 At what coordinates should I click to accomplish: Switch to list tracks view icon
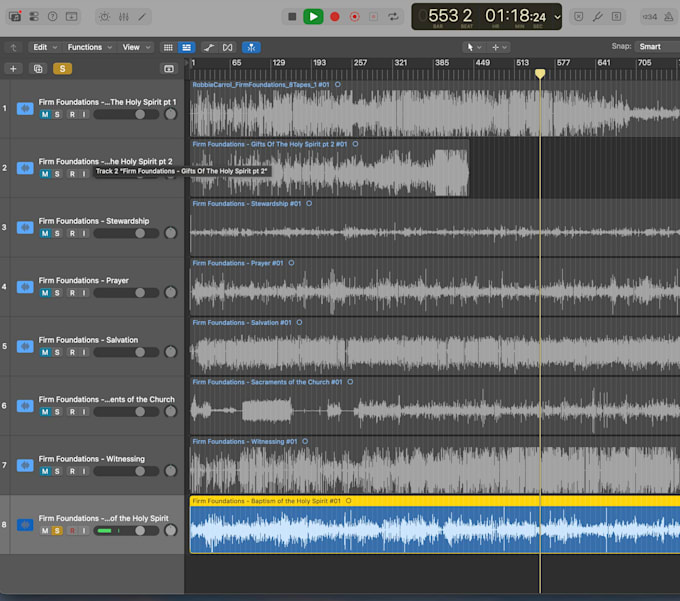point(186,47)
